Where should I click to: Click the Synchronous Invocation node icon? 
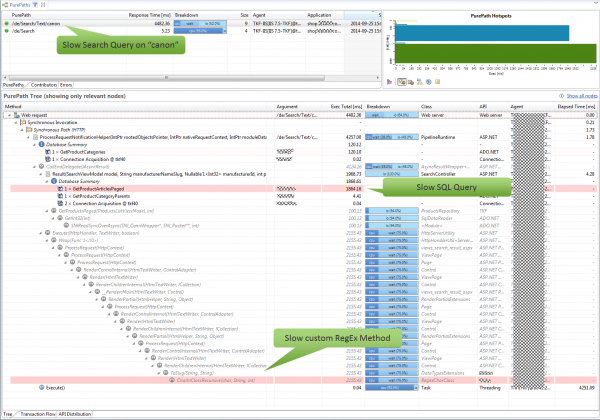(23, 122)
